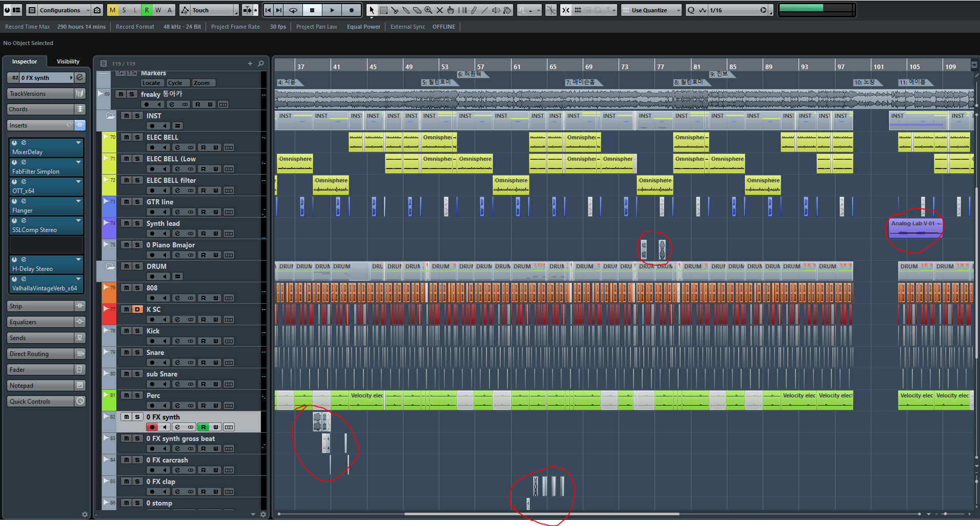
Task: Open the H-Delay Stereo insert menu arrow
Action: tap(78, 260)
